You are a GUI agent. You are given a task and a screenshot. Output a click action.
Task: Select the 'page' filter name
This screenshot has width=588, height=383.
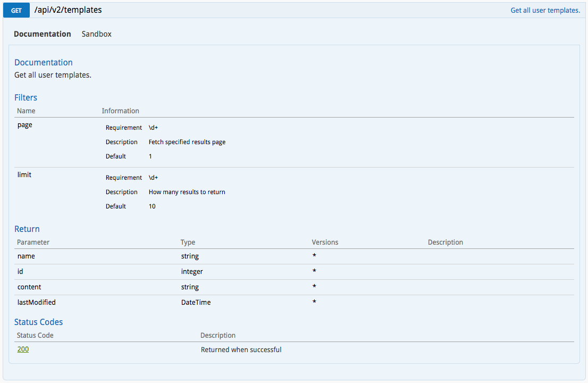25,125
